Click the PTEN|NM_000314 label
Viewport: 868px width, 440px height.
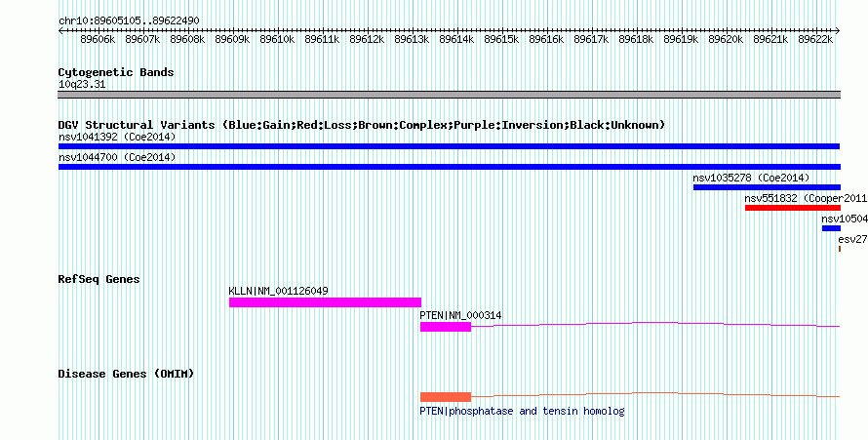pyautogui.click(x=460, y=315)
